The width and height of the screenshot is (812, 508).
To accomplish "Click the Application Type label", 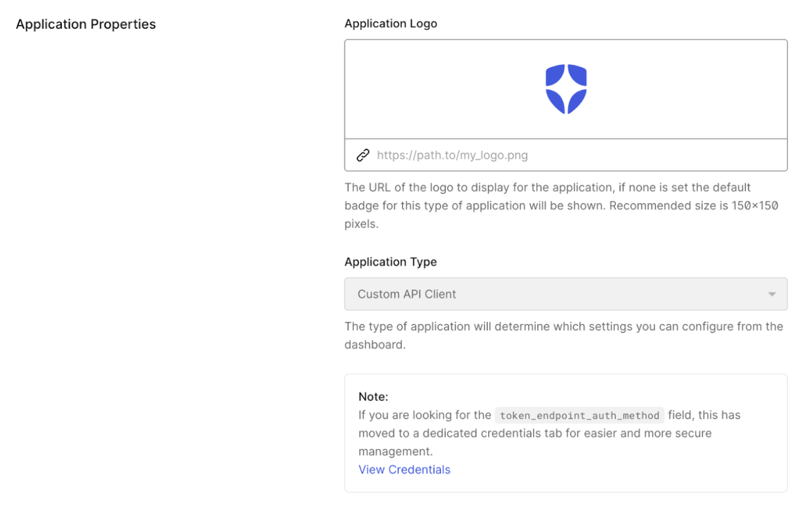I will pos(391,262).
